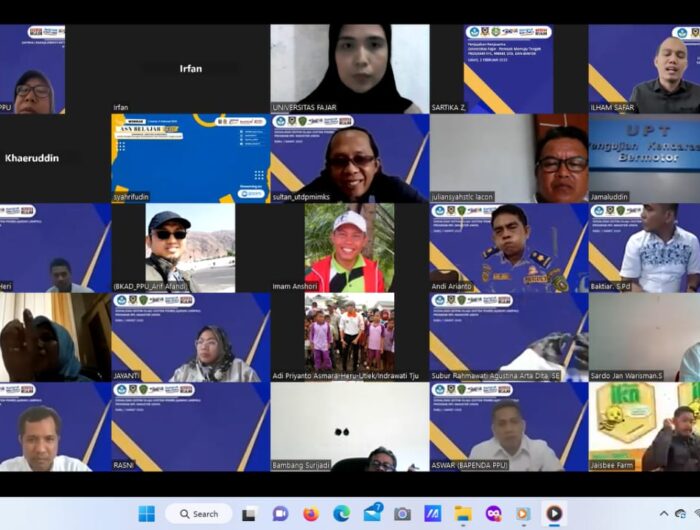Click the sultan_utdpmimks video tile
The width and height of the screenshot is (700, 530).
point(349,158)
